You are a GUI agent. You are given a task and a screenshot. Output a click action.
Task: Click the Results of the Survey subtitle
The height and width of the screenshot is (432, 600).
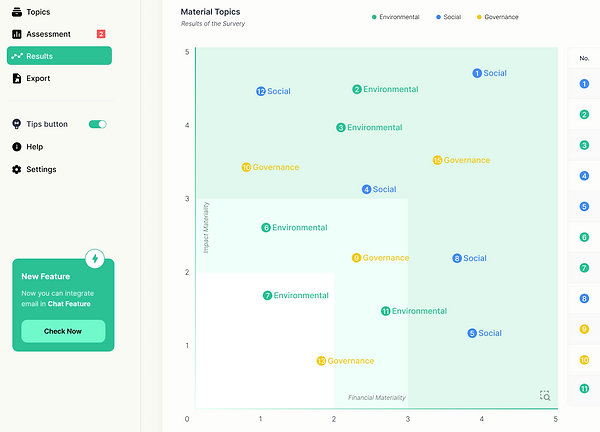point(213,24)
